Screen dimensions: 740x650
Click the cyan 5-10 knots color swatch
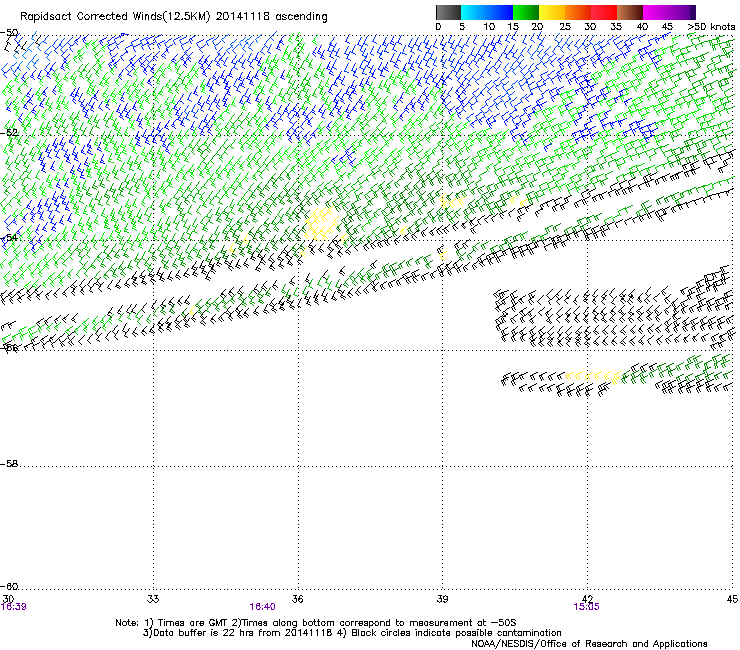[474, 12]
